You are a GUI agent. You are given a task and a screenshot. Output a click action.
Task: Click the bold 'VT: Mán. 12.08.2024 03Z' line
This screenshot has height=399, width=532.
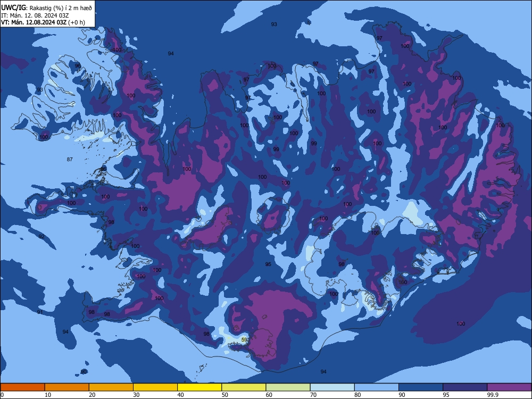pos(34,22)
